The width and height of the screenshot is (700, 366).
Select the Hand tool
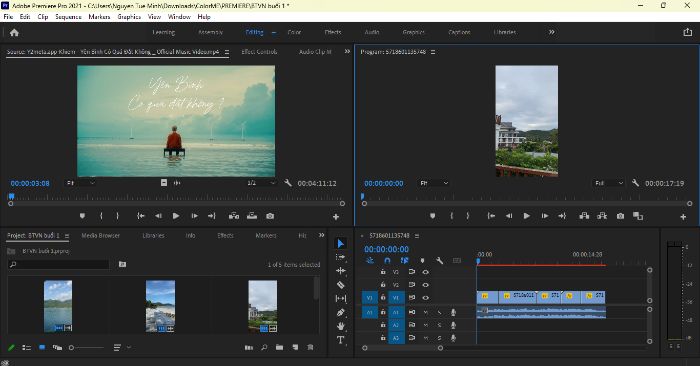[341, 326]
